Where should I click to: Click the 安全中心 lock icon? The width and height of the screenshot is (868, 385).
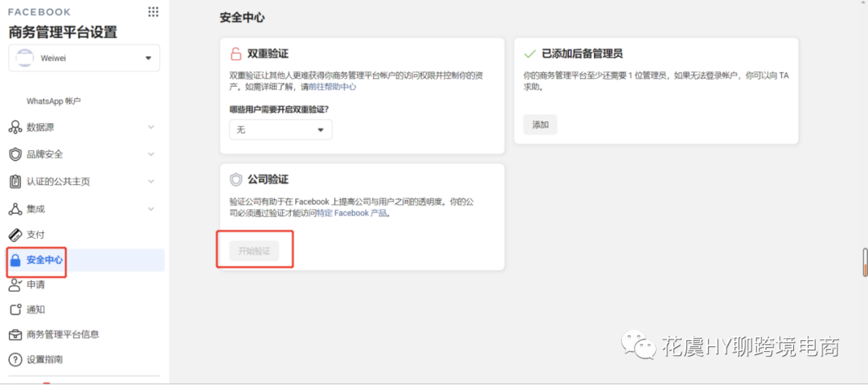[x=15, y=260]
